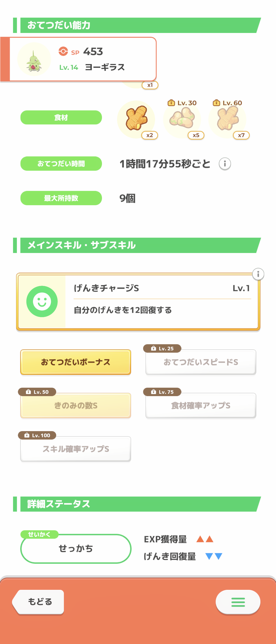
Task: Open the main skill info icon
Action: click(258, 274)
